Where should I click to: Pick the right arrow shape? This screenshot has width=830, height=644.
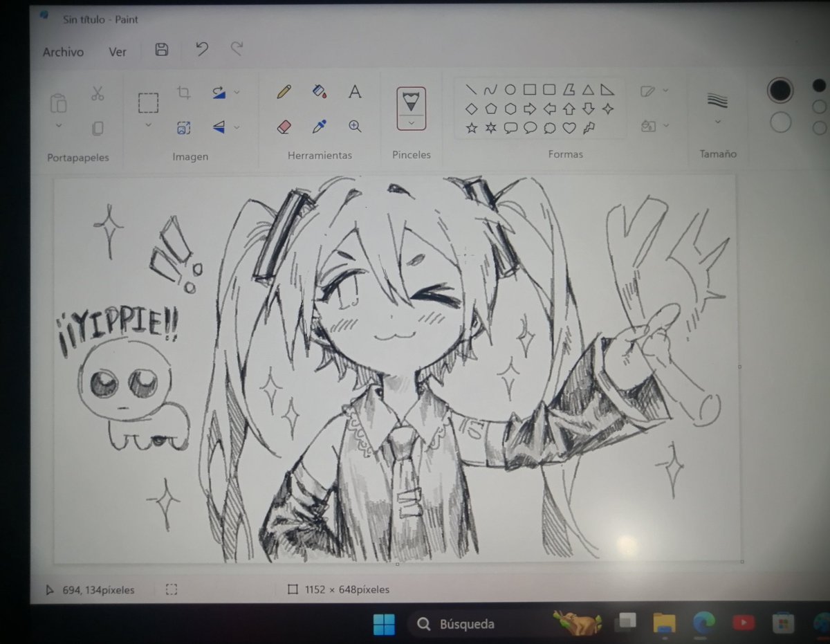(x=530, y=109)
